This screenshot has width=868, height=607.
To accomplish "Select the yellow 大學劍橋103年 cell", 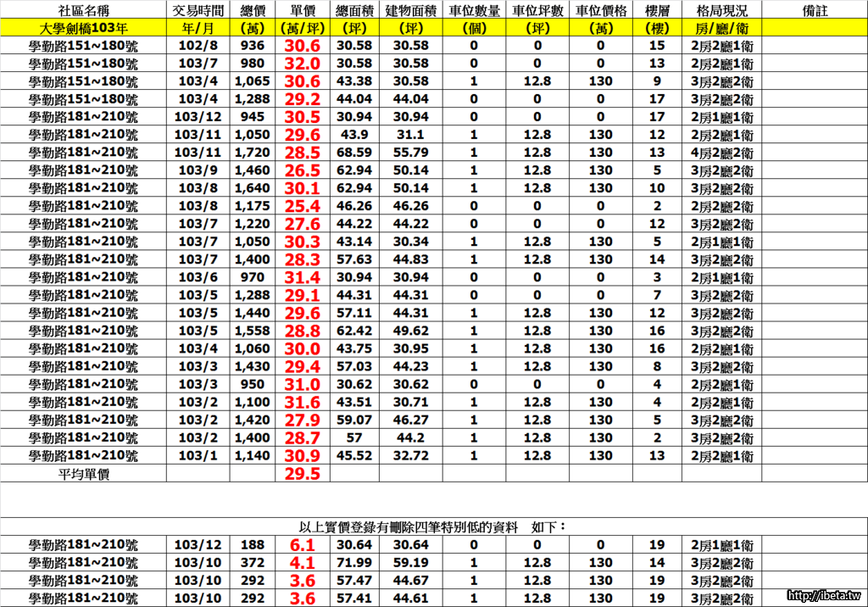I will (x=83, y=28).
